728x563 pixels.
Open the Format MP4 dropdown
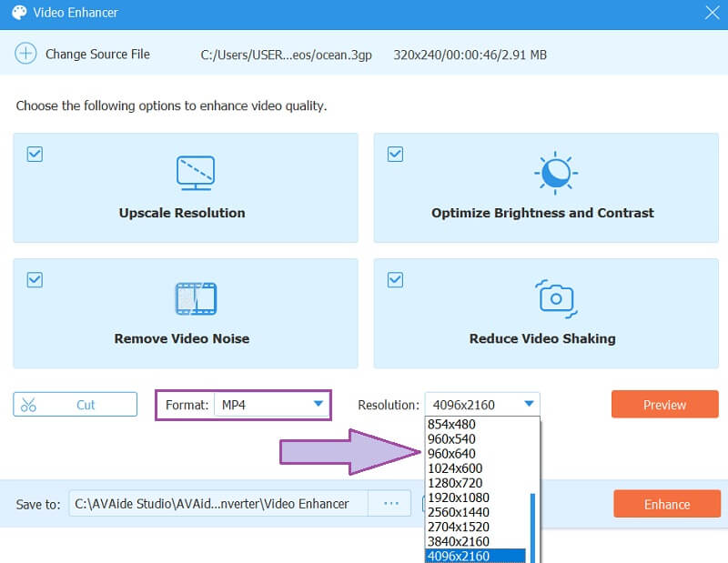click(x=271, y=405)
